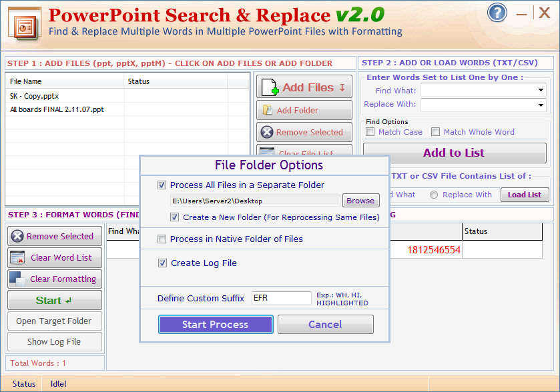Click the Status column header in the file list
The image size is (560, 392).
pyautogui.click(x=176, y=81)
